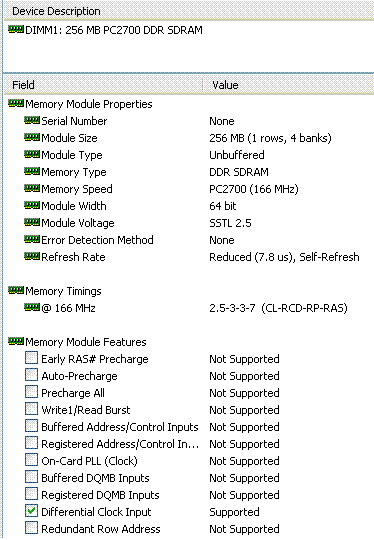
Task: Click the 2.5-3-3-7 (CL-RCD-RP-RAS) value
Action: coord(278,308)
